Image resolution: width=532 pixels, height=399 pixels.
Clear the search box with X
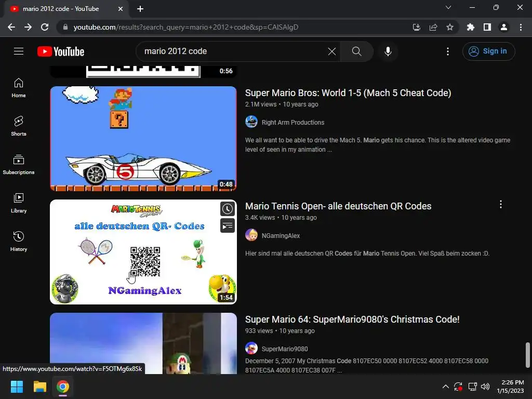(332, 51)
